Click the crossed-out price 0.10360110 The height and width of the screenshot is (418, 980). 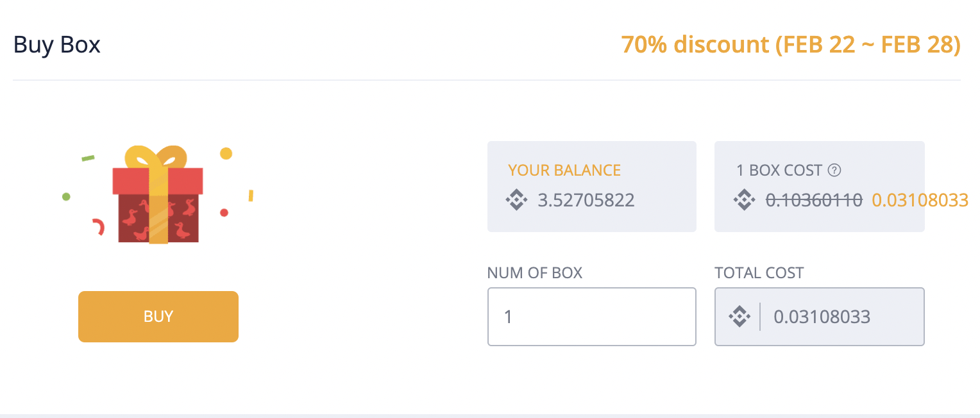pos(814,200)
